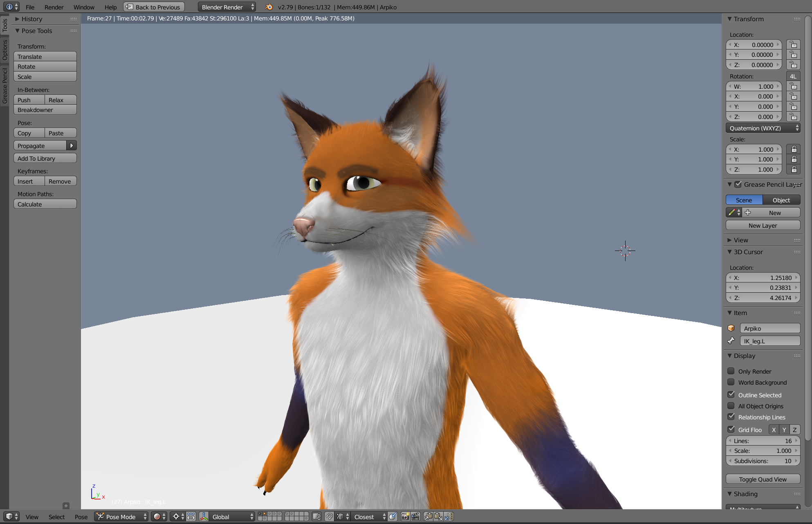812x524 pixels.
Task: Click Calculate motion paths button
Action: tap(45, 204)
